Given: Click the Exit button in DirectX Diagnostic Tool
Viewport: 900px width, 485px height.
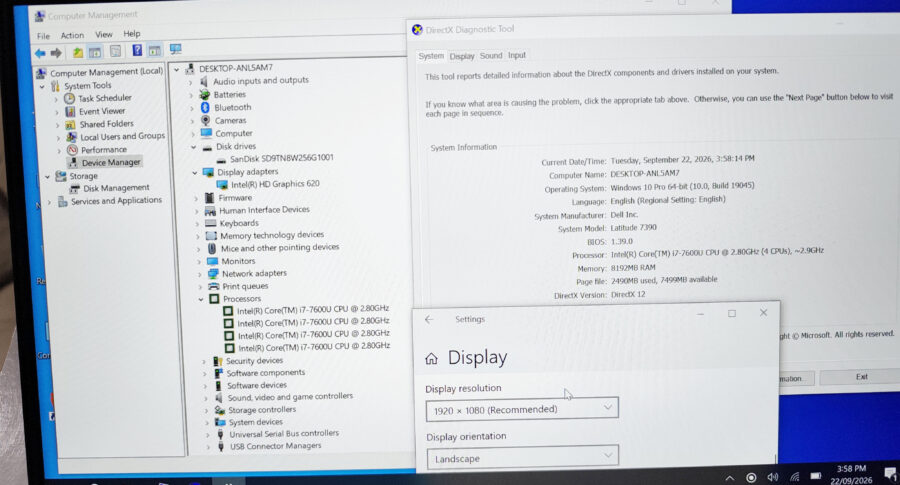Looking at the screenshot, I should click(x=862, y=377).
